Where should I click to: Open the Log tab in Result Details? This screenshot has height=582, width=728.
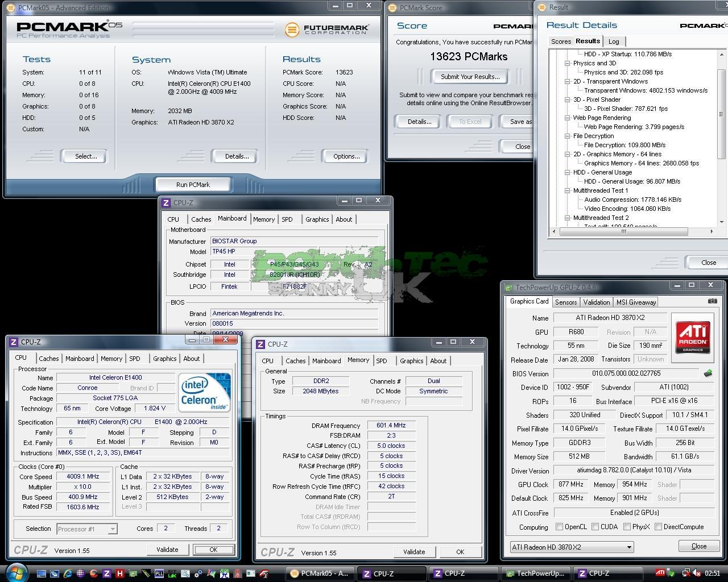click(614, 41)
